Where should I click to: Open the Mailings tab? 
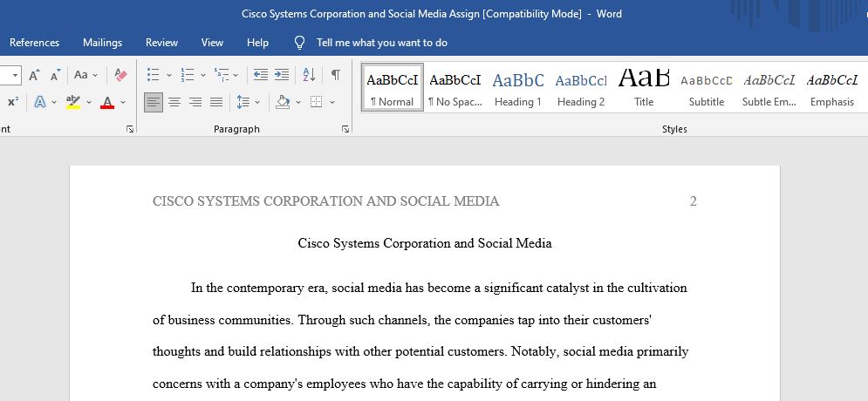point(102,43)
